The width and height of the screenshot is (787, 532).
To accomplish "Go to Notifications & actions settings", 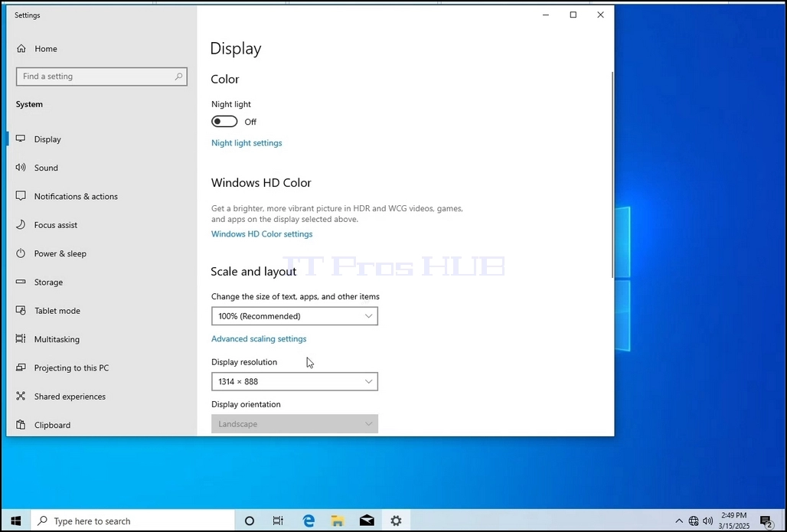I will click(102, 196).
